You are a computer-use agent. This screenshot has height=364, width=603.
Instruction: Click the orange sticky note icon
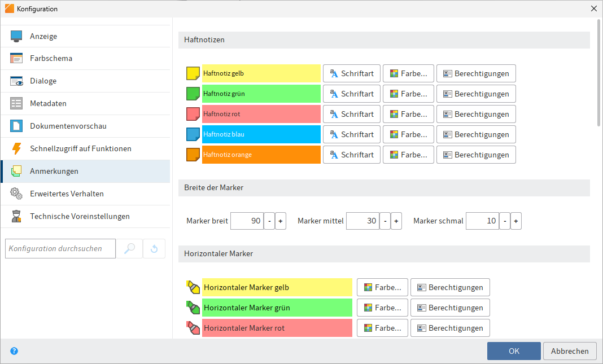(193, 155)
